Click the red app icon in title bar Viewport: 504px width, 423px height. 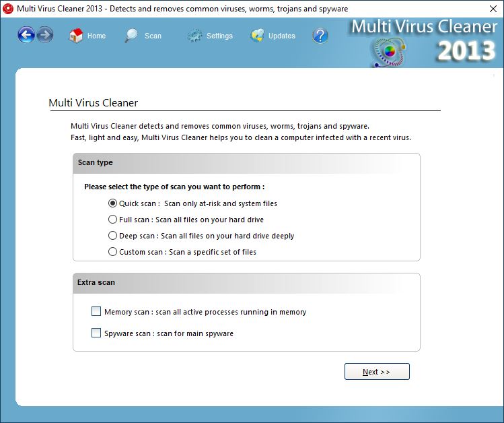click(7, 9)
